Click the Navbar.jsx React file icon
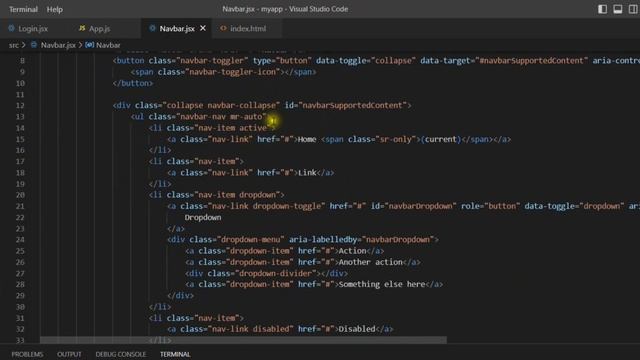 tap(152, 28)
